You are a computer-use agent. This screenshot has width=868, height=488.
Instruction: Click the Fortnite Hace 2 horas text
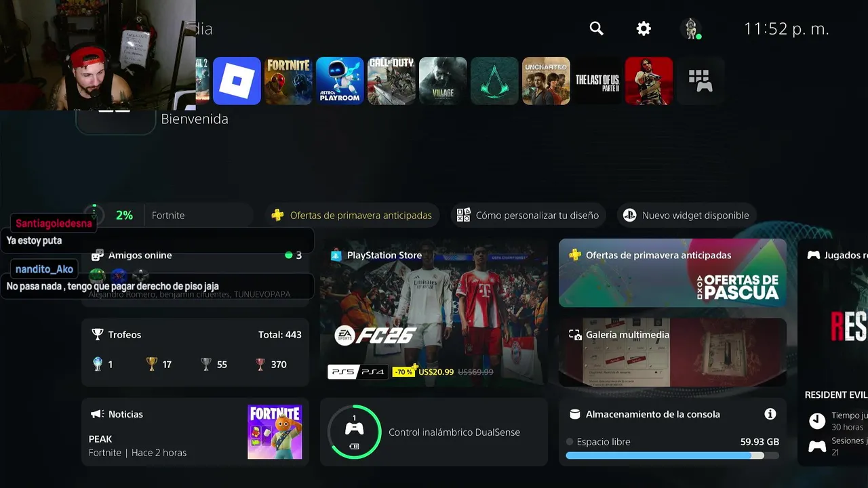pyautogui.click(x=138, y=453)
